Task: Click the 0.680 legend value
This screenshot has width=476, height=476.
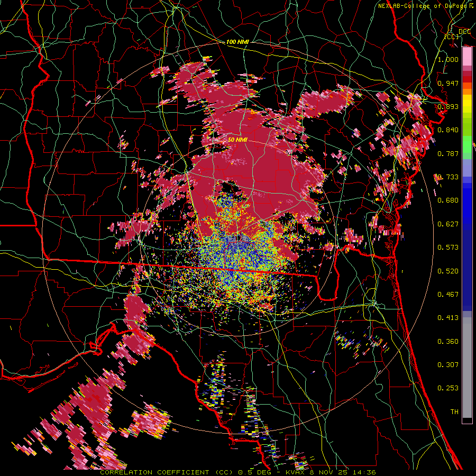Action: (448, 200)
